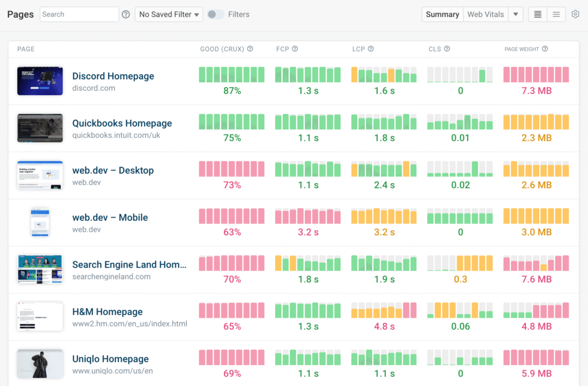This screenshot has height=386, width=588.
Task: View the LCP column help tooltip
Action: pos(371,49)
